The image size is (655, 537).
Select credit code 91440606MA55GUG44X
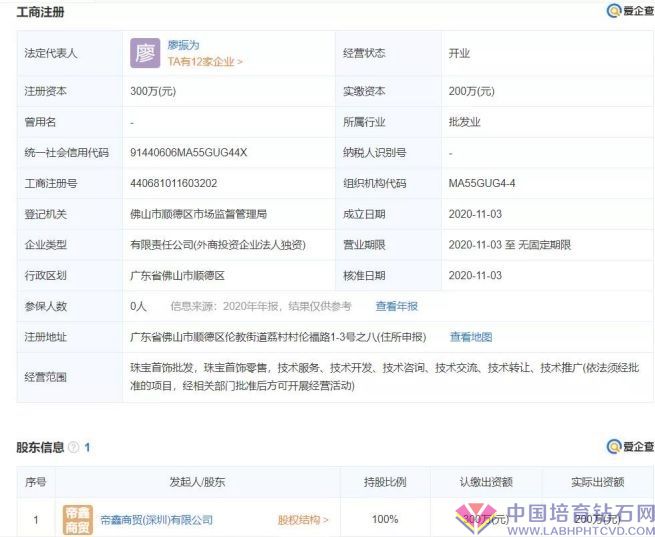188,152
